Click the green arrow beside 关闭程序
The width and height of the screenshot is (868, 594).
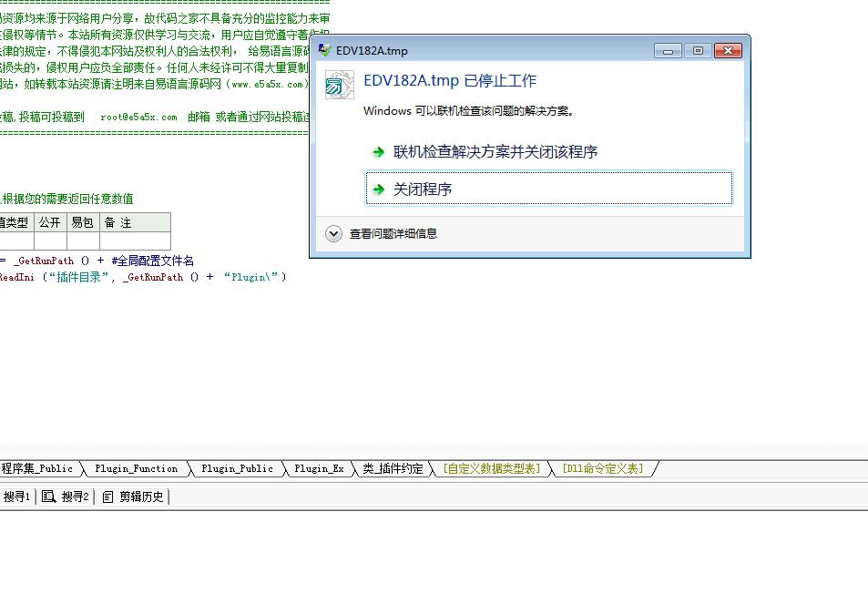pyautogui.click(x=379, y=189)
